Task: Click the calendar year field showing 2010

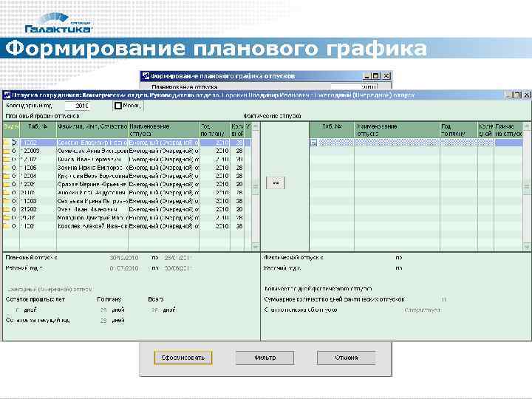Action: click(x=78, y=106)
